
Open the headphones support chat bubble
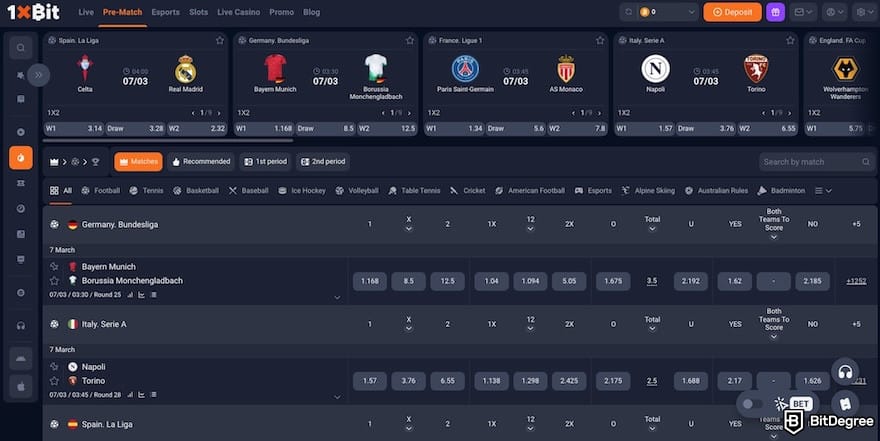(845, 371)
